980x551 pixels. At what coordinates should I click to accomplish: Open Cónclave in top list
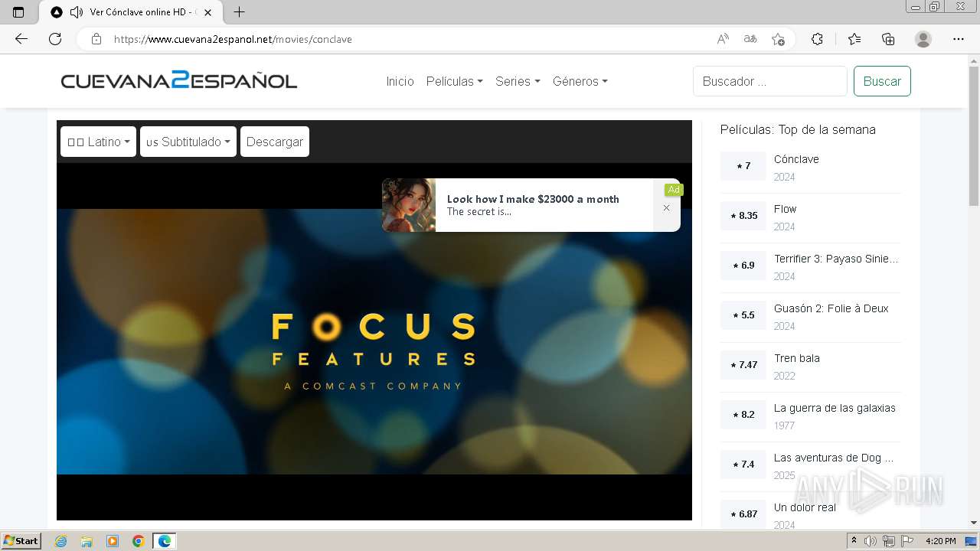(796, 159)
